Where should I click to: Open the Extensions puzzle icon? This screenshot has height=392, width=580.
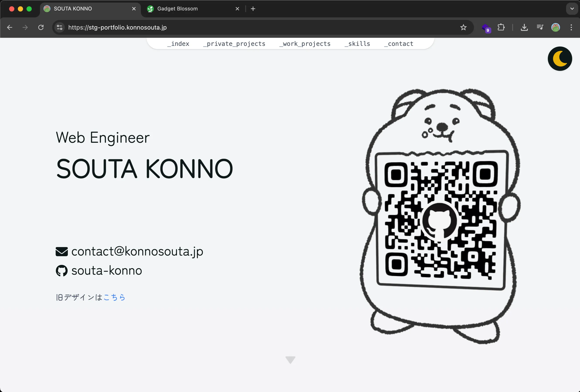point(501,27)
